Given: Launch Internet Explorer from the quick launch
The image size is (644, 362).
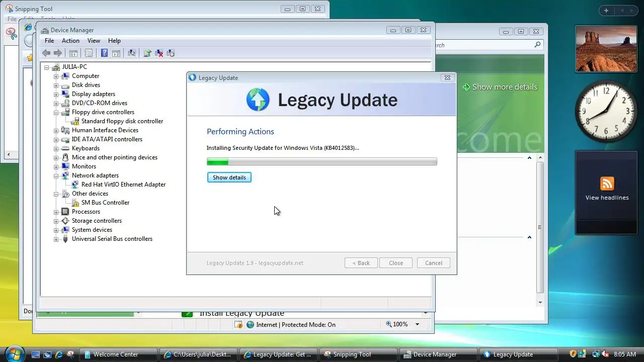Looking at the screenshot, I should click(x=59, y=354).
